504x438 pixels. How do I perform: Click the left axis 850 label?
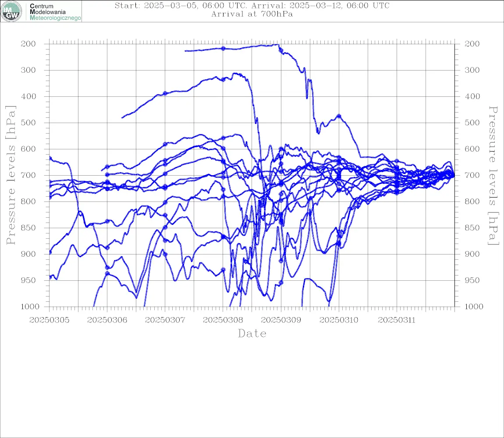(x=28, y=228)
